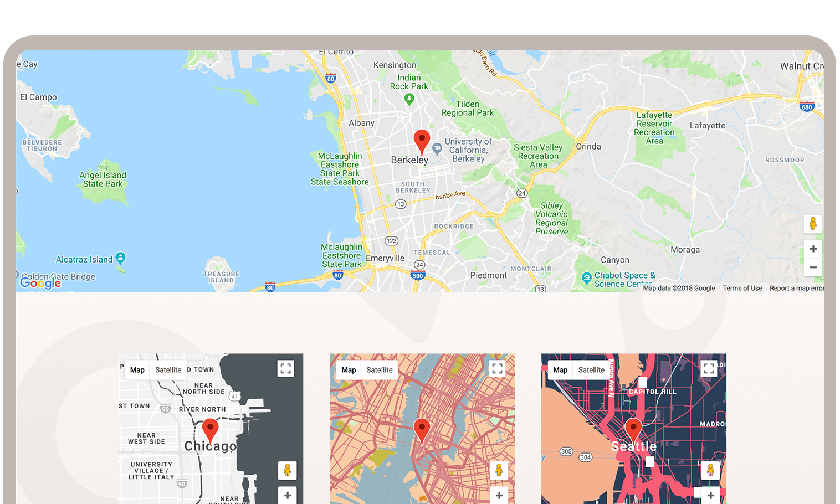The width and height of the screenshot is (840, 504).
Task: Open Street View pegman on Chicago map
Action: [x=287, y=470]
